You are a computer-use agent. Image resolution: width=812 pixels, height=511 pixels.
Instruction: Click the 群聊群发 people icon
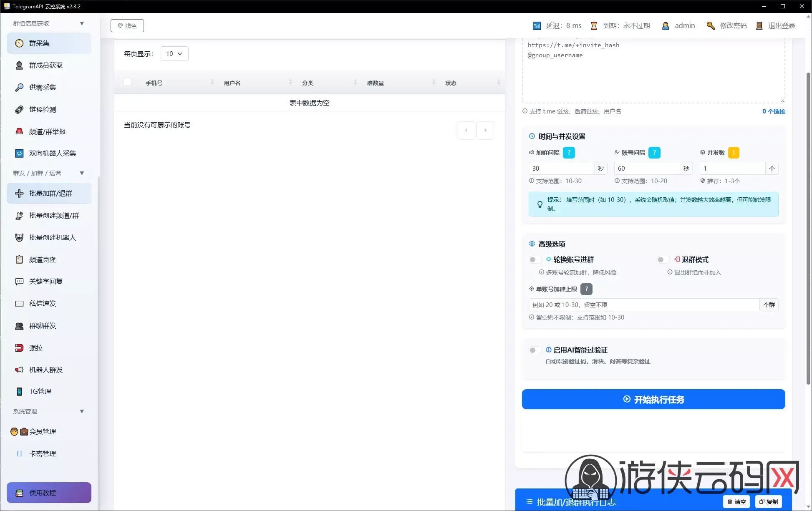click(x=19, y=326)
